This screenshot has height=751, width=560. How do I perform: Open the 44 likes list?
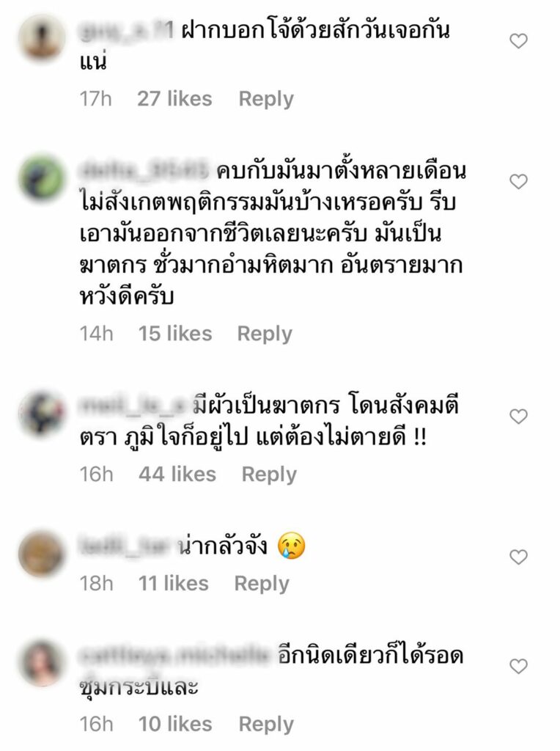(x=177, y=475)
